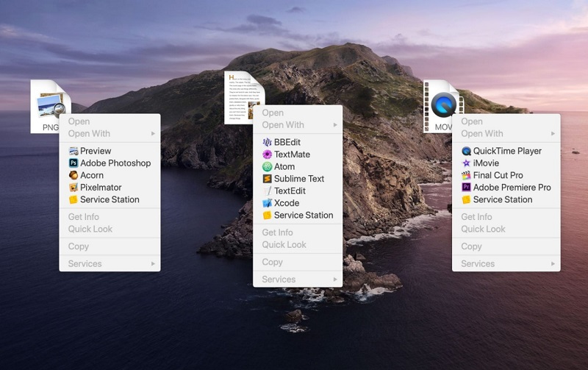Click the QuickTime Player icon
The width and height of the screenshot is (588, 370).
(x=466, y=151)
